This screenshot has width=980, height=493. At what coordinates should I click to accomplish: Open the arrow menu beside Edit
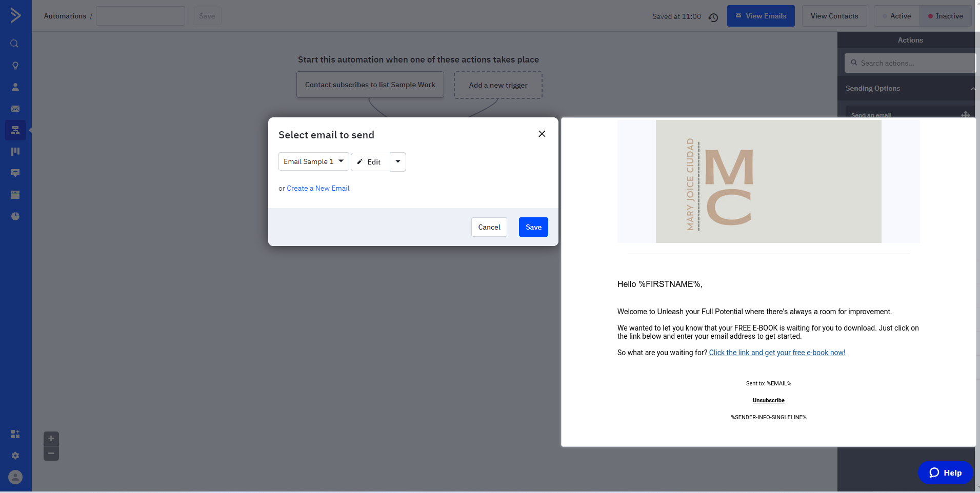pyautogui.click(x=398, y=161)
